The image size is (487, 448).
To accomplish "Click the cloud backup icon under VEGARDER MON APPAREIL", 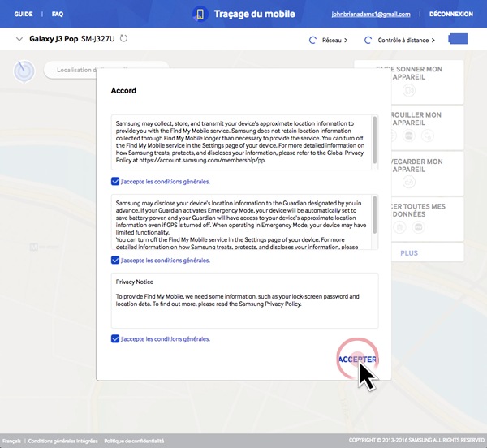I will coord(409,182).
